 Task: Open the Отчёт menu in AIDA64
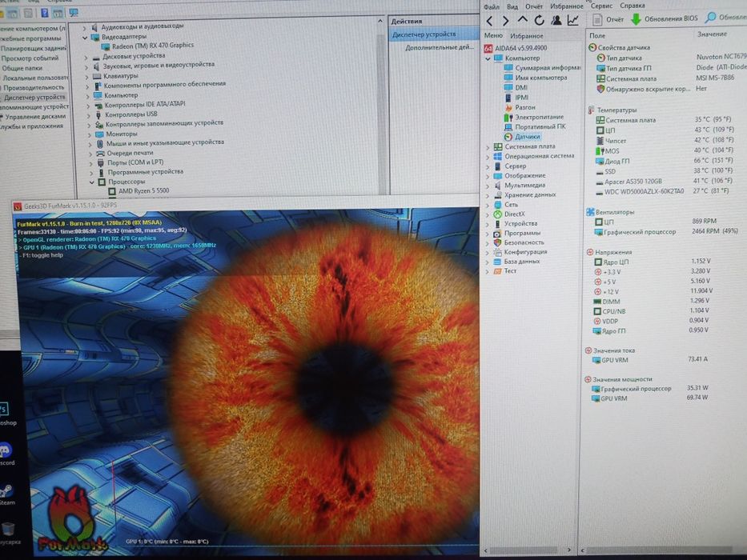(534, 6)
